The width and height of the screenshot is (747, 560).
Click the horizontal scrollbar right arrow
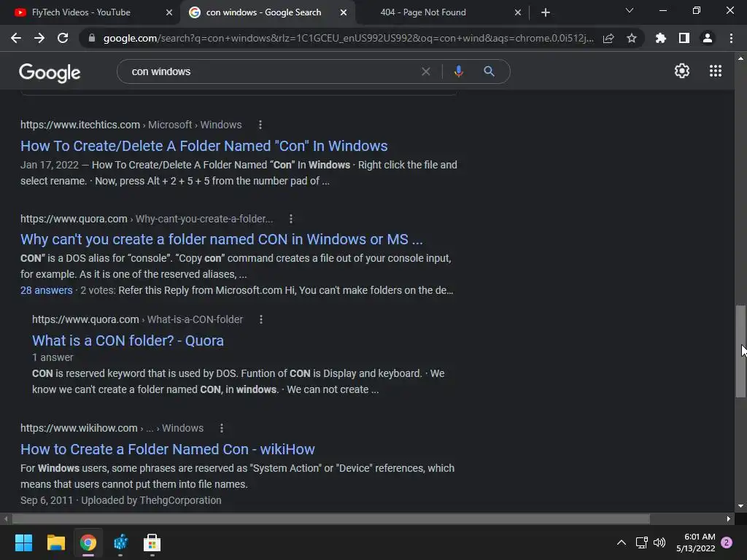pyautogui.click(x=729, y=518)
